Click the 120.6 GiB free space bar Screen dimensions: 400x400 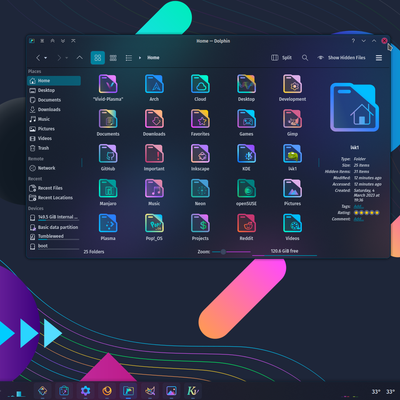click(x=284, y=252)
